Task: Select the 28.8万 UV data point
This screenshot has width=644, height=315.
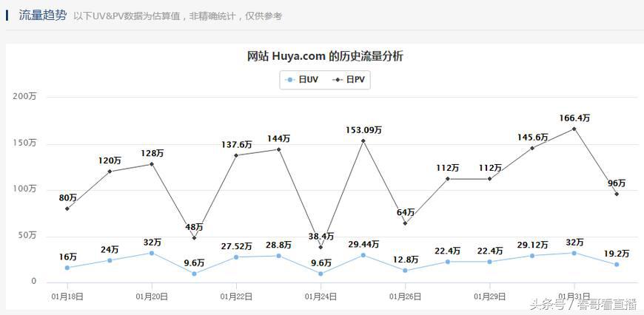Action: click(278, 256)
